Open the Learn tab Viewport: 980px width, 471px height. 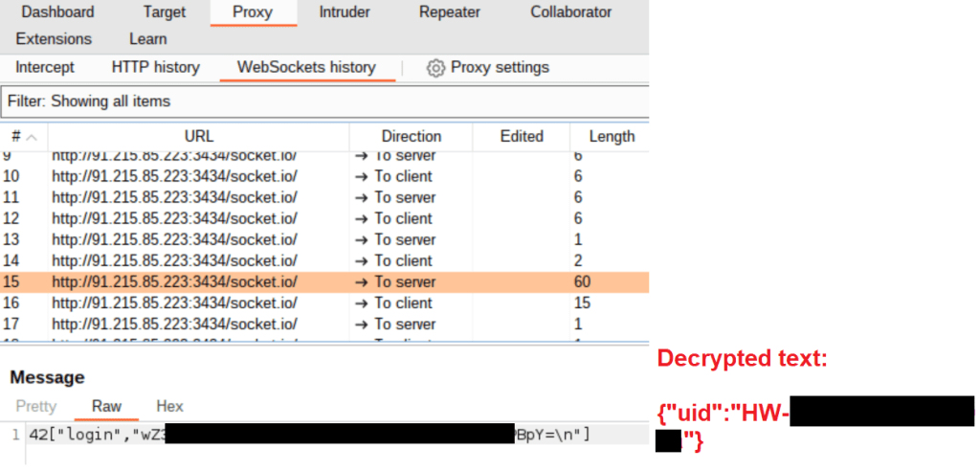point(148,39)
